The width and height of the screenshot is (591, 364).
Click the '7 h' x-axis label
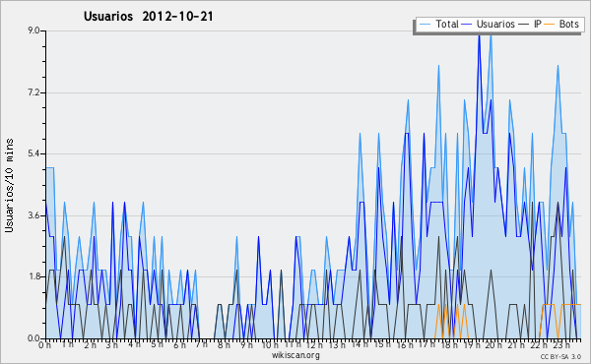point(201,343)
